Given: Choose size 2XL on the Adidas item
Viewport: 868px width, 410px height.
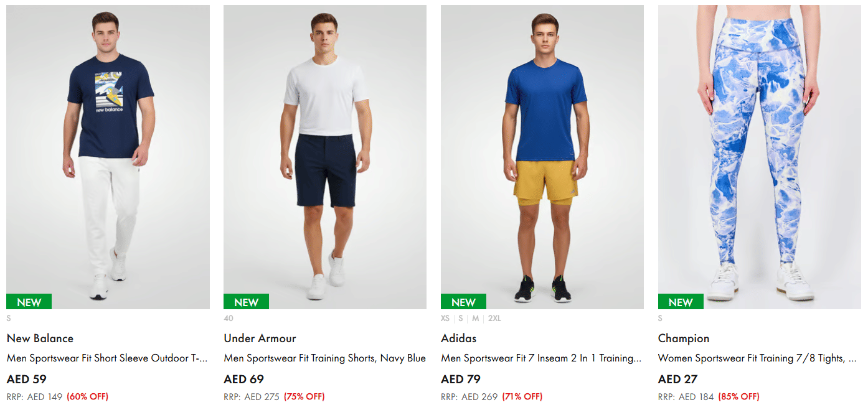Looking at the screenshot, I should pos(494,319).
